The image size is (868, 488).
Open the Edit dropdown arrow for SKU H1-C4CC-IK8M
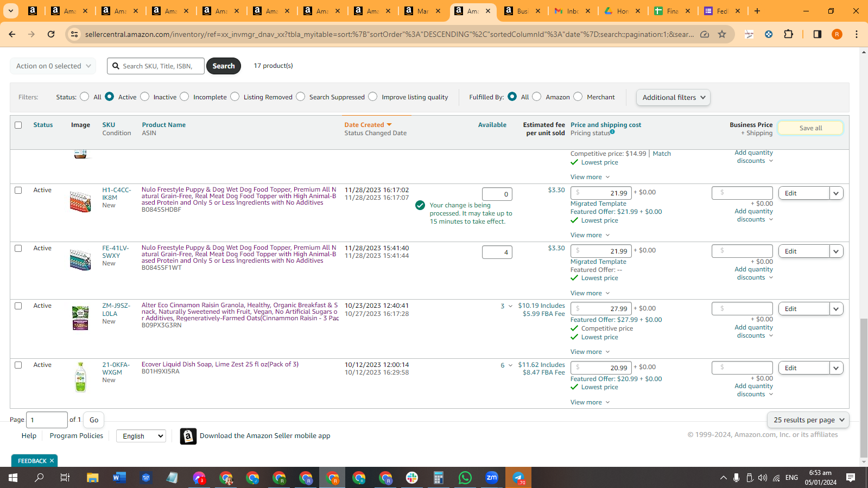point(836,193)
